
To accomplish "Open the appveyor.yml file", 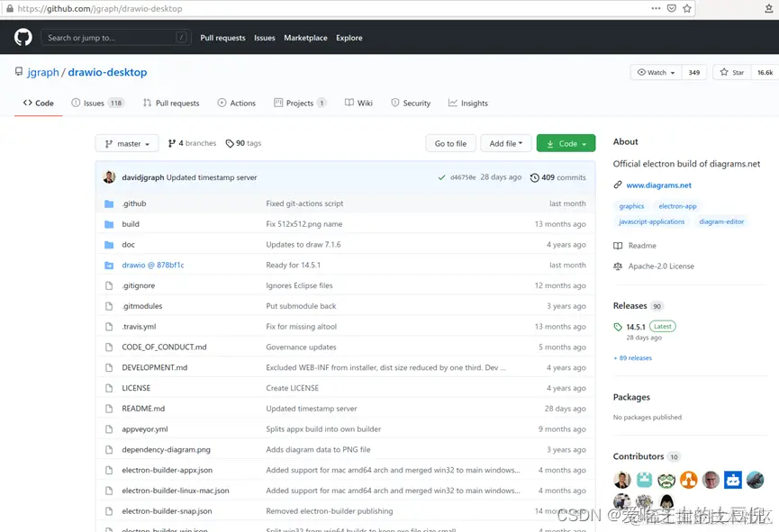I will [x=145, y=429].
